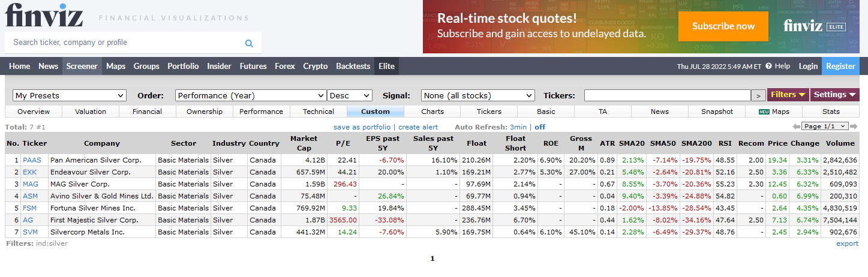Set auto refresh to 3min
The height and width of the screenshot is (277, 868).
point(518,127)
